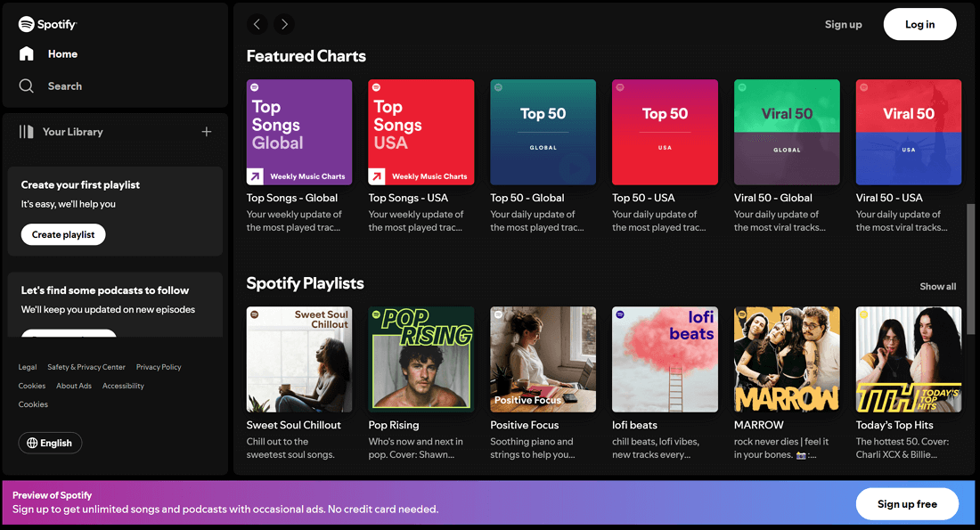Click the Create playlist button
Screen dimensions: 980x530
pos(63,234)
